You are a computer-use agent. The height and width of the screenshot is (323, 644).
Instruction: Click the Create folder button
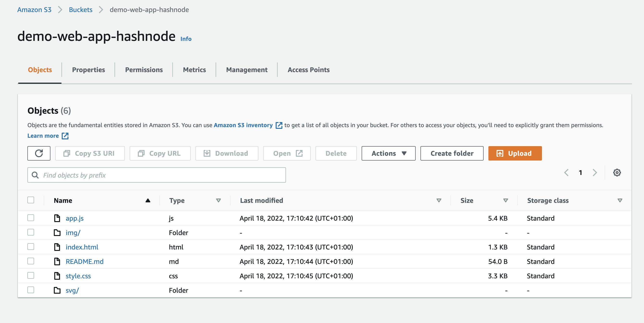452,153
